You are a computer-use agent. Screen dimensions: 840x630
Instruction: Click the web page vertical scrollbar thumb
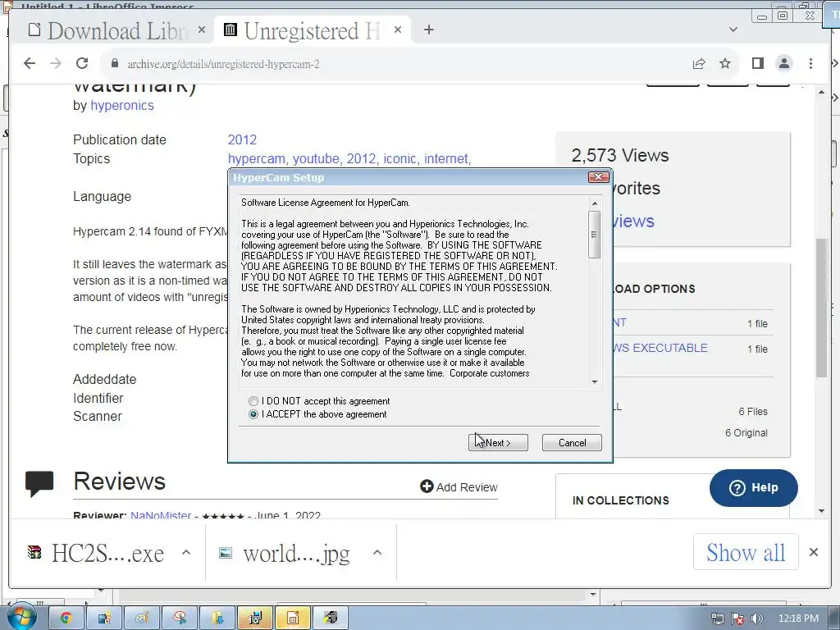(x=821, y=308)
